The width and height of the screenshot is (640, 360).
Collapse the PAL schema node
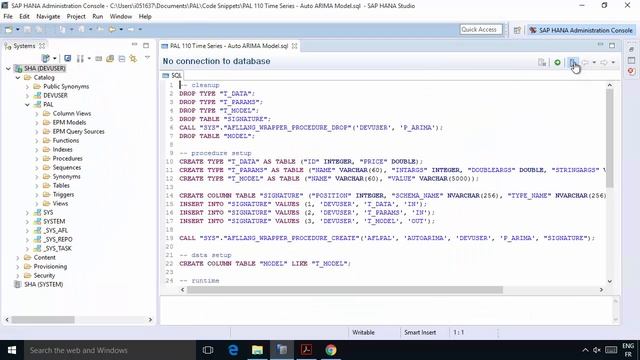click(27, 104)
